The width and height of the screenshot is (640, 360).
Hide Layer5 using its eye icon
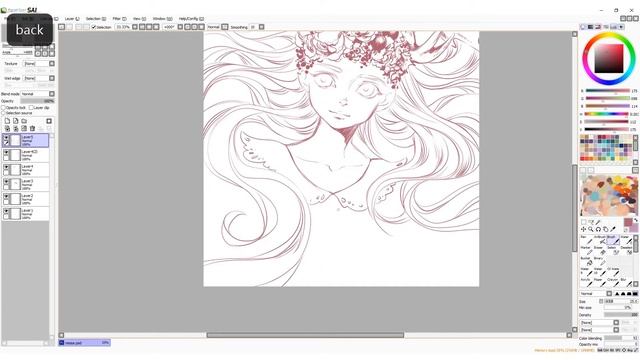coord(6,138)
